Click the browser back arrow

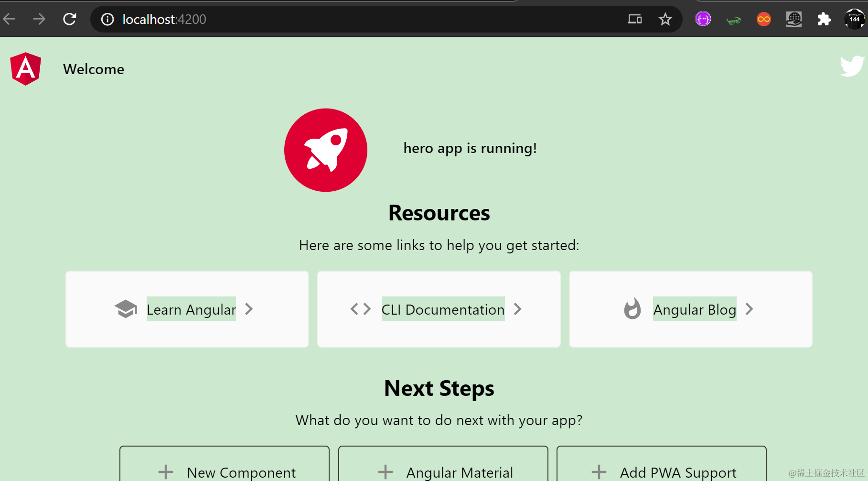[x=9, y=19]
